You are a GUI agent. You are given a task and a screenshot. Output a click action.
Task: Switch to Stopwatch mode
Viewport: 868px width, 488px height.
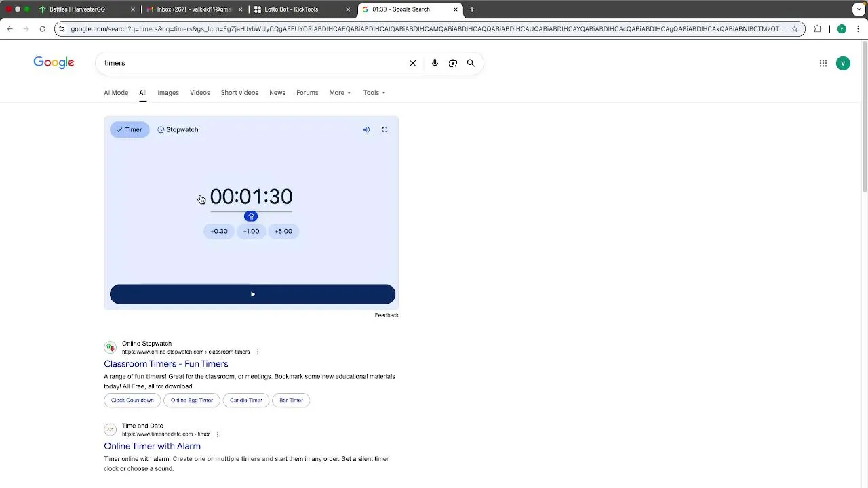178,129
